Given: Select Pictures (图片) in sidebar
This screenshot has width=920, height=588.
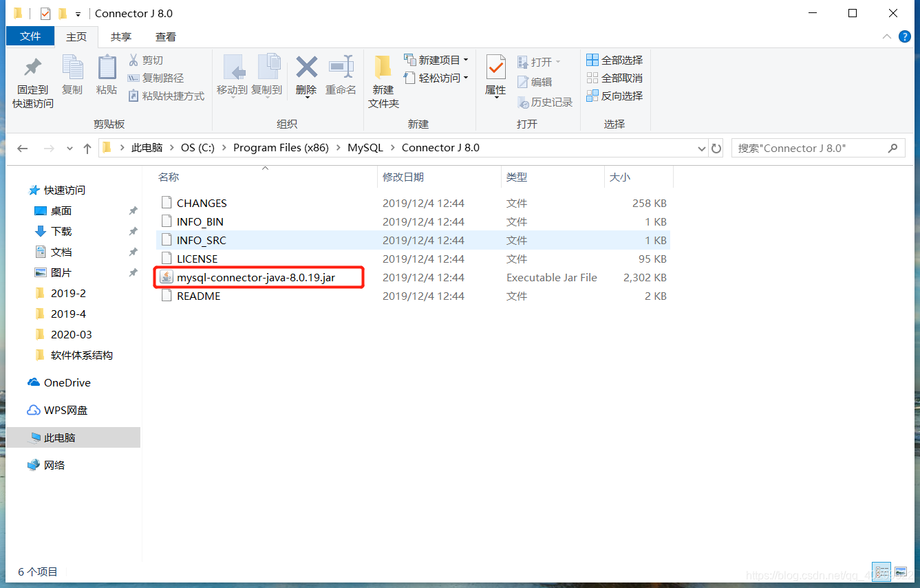Looking at the screenshot, I should pyautogui.click(x=61, y=273).
